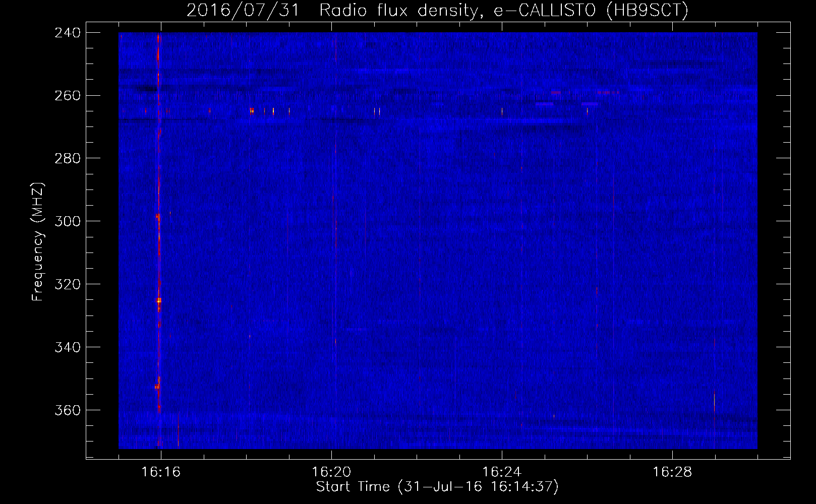Select the 240 frequency tick label

pos(67,33)
